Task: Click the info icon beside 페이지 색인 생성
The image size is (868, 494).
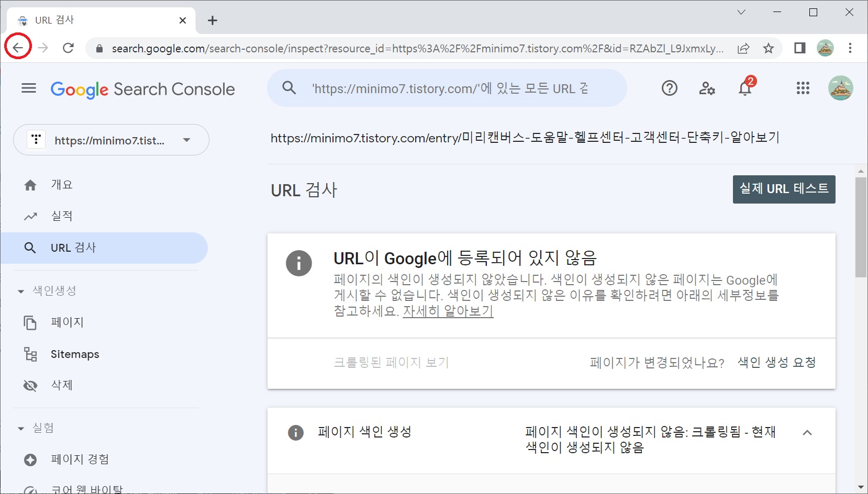Action: (x=296, y=433)
